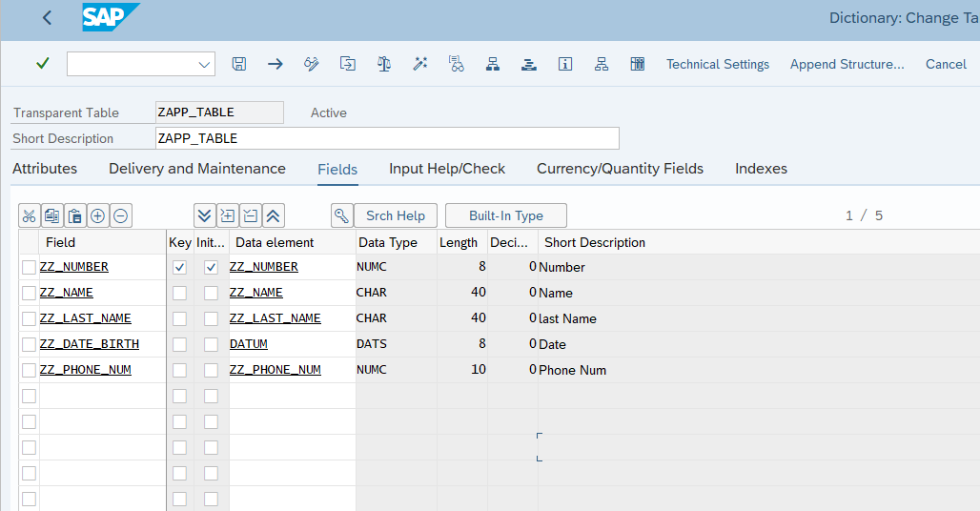
Task: Click the Transparent Table name field
Action: point(219,112)
